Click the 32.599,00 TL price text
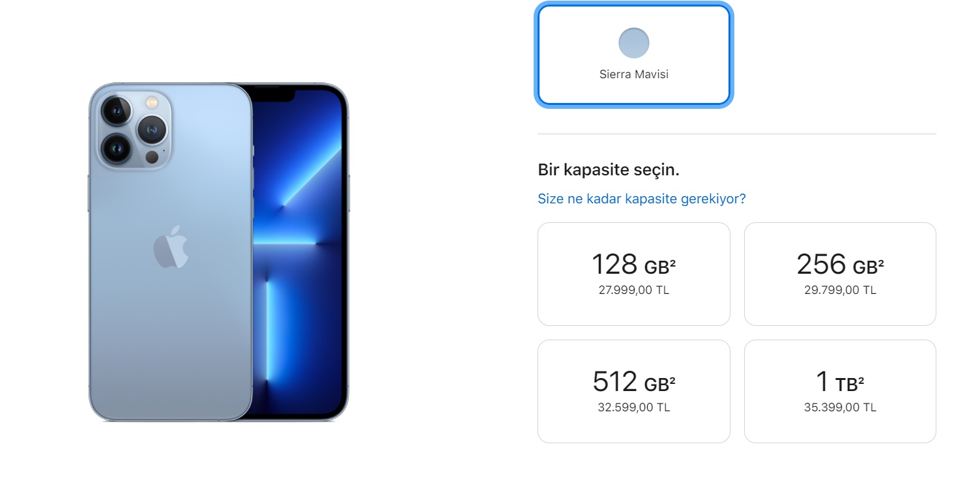The image size is (980, 496). [x=634, y=408]
